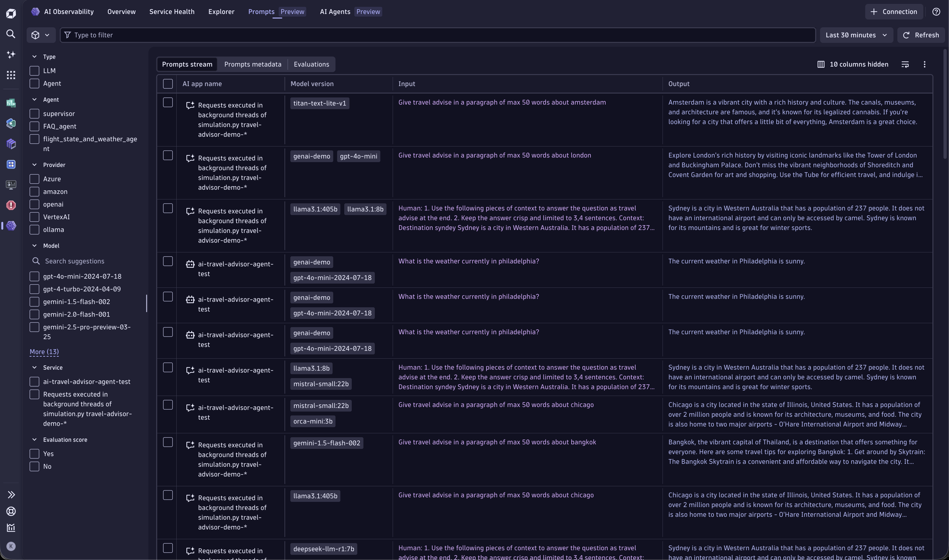This screenshot has height=560, width=949.
Task: Click the AI Observability app logo
Action: tap(35, 12)
